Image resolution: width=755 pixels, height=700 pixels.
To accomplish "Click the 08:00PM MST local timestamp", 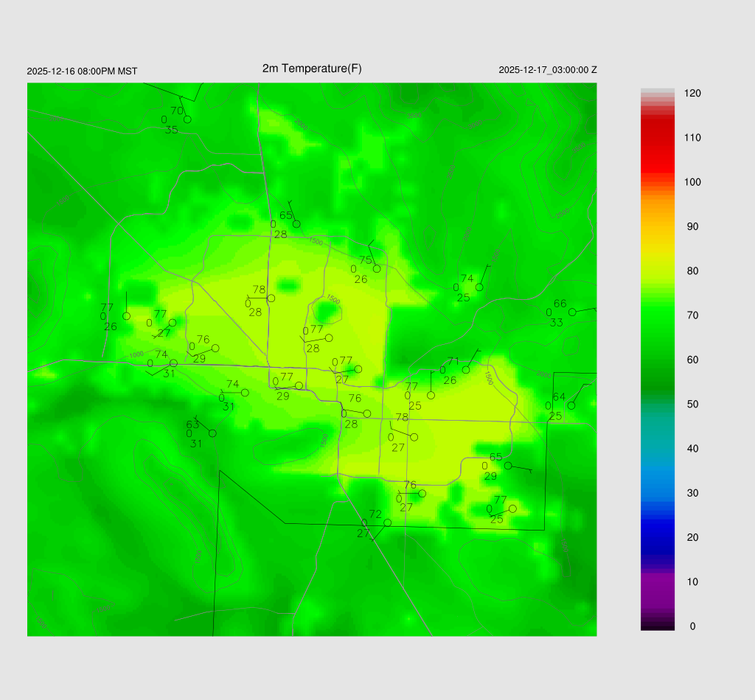I will (x=82, y=71).
